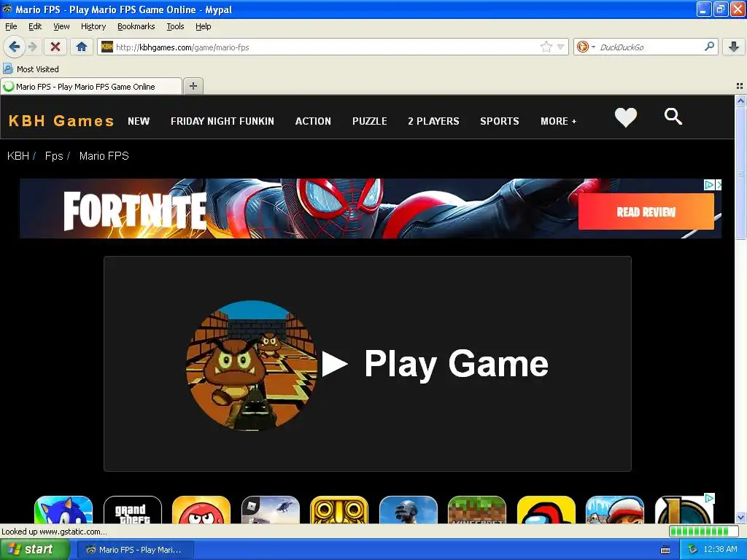
Task: Open the Windows start menu
Action: (34, 549)
